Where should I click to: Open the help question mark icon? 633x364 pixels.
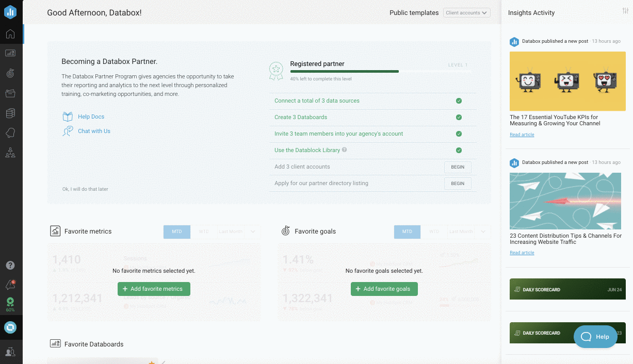tap(10, 266)
